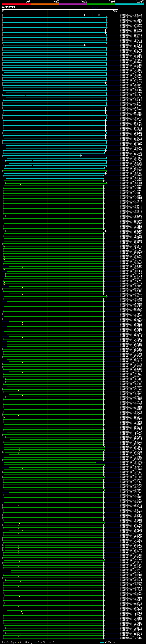Select the UniRef100_Q4VSU6 label
Viewport: 146px width, 644px height.
(131, 181)
